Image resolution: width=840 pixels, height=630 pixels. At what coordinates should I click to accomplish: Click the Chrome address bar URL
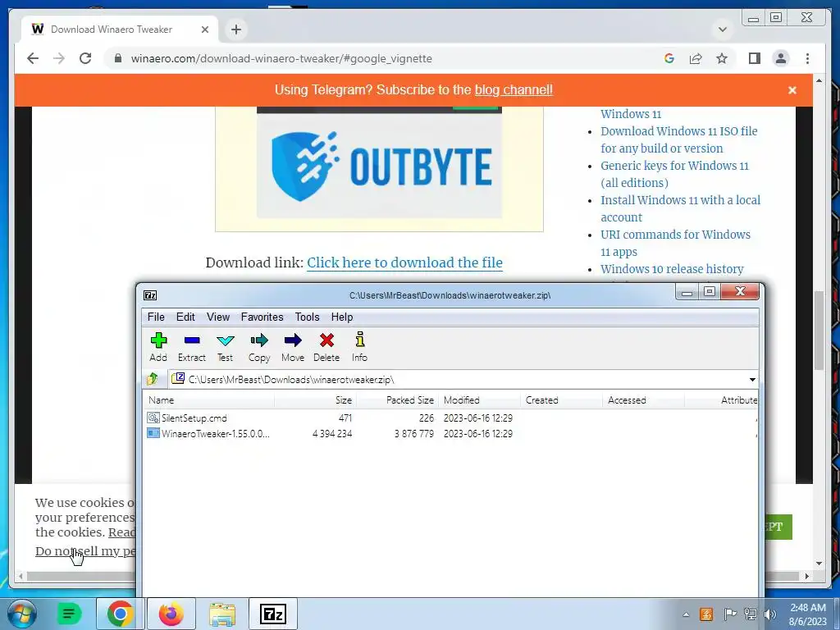(x=281, y=58)
